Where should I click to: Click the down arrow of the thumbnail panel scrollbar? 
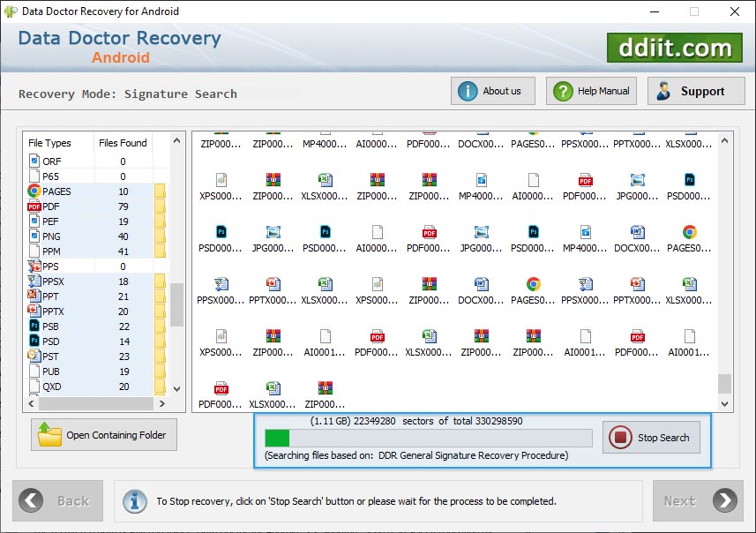pos(724,405)
